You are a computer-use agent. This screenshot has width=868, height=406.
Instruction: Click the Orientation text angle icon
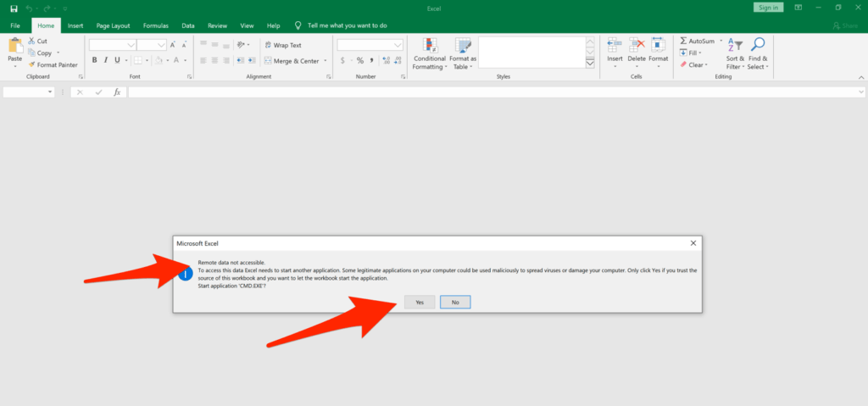[241, 44]
